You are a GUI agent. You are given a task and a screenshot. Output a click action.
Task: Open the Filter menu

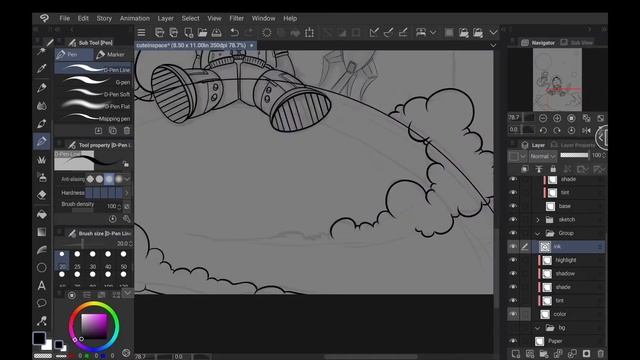pyautogui.click(x=236, y=18)
